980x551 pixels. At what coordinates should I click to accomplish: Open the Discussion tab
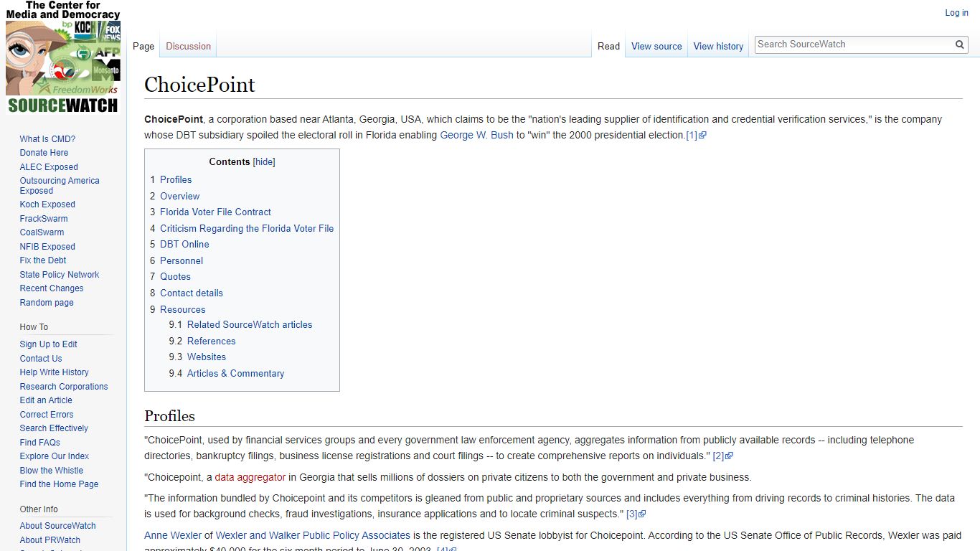pos(188,46)
